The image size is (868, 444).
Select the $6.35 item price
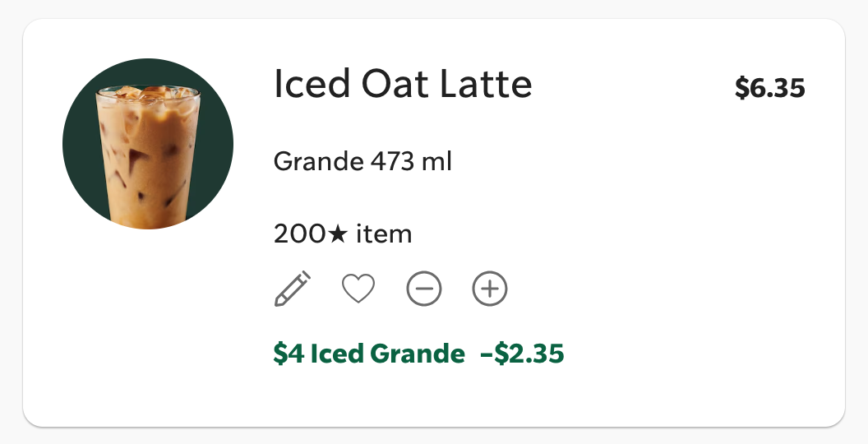769,88
